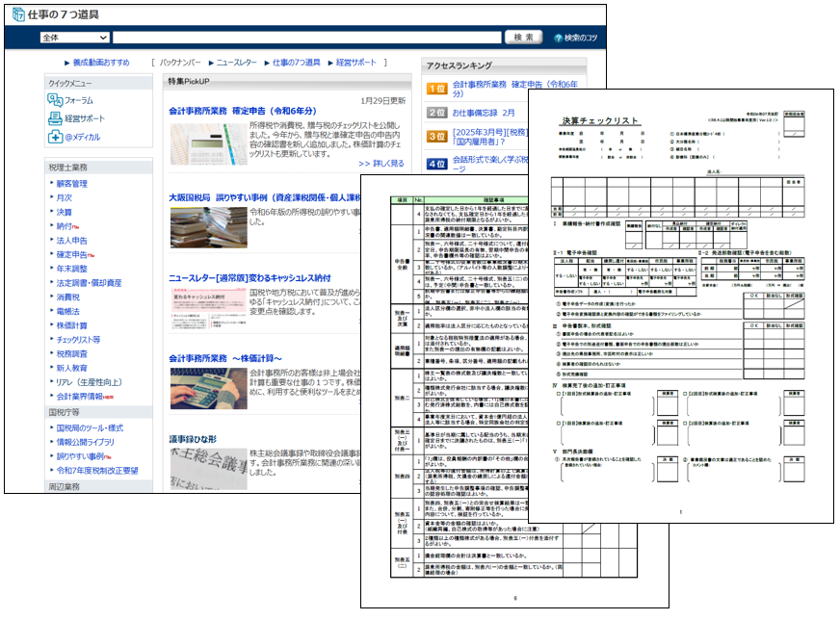This screenshot has height=620, width=840.
Task: Click the rank 2位 badge
Action: click(x=435, y=112)
